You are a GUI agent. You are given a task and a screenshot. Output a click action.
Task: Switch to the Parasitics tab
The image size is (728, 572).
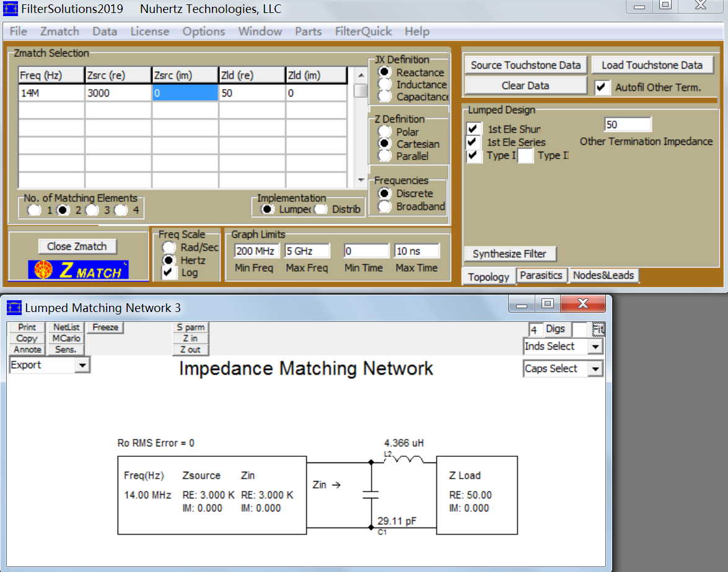[541, 275]
